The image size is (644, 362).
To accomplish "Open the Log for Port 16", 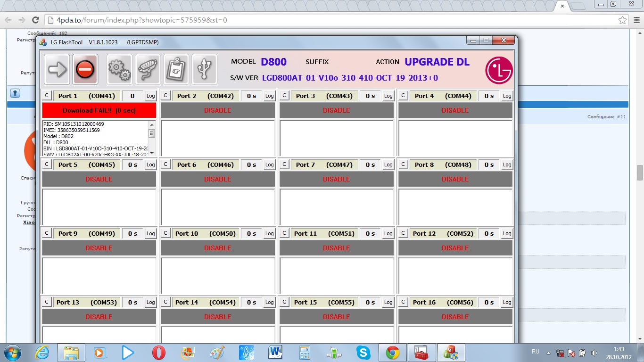I will (x=507, y=302).
